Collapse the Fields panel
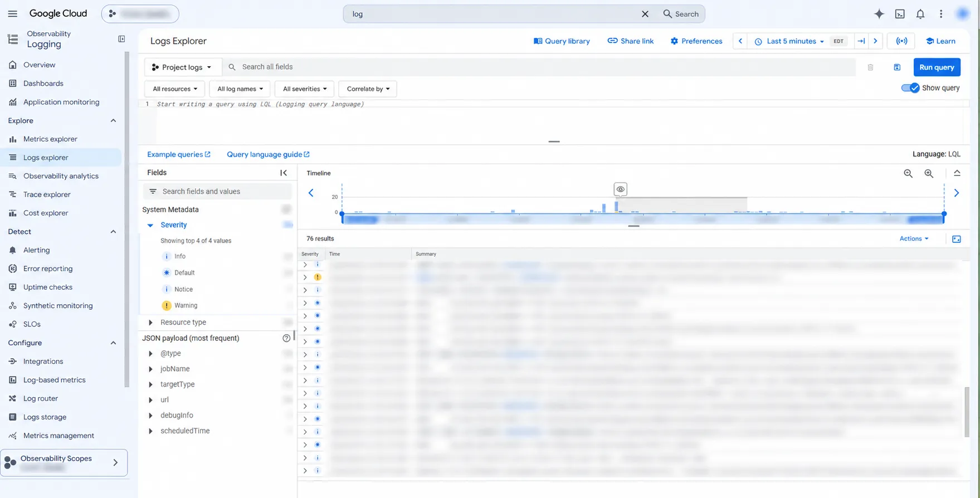980x498 pixels. coord(284,173)
